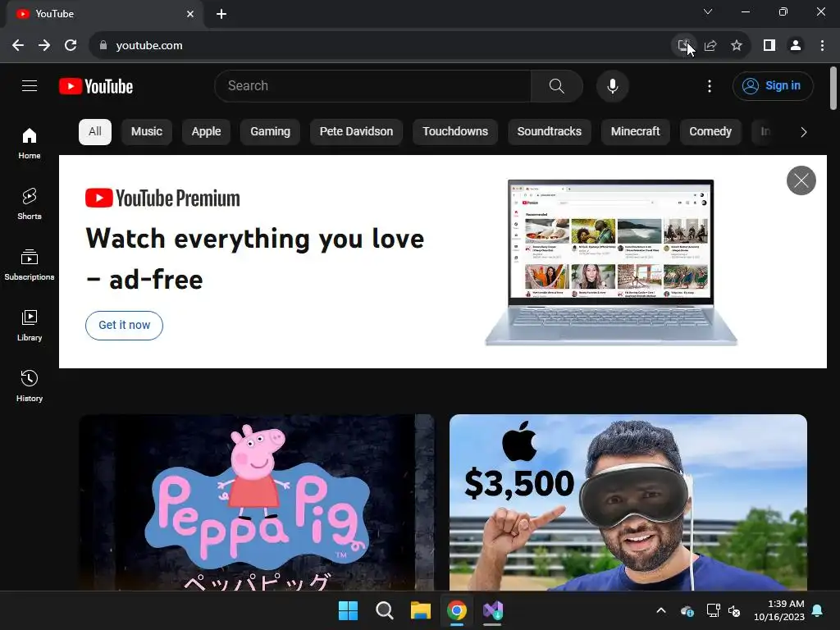The image size is (840, 630).
Task: Show more filter chips with right arrow
Action: 803,132
